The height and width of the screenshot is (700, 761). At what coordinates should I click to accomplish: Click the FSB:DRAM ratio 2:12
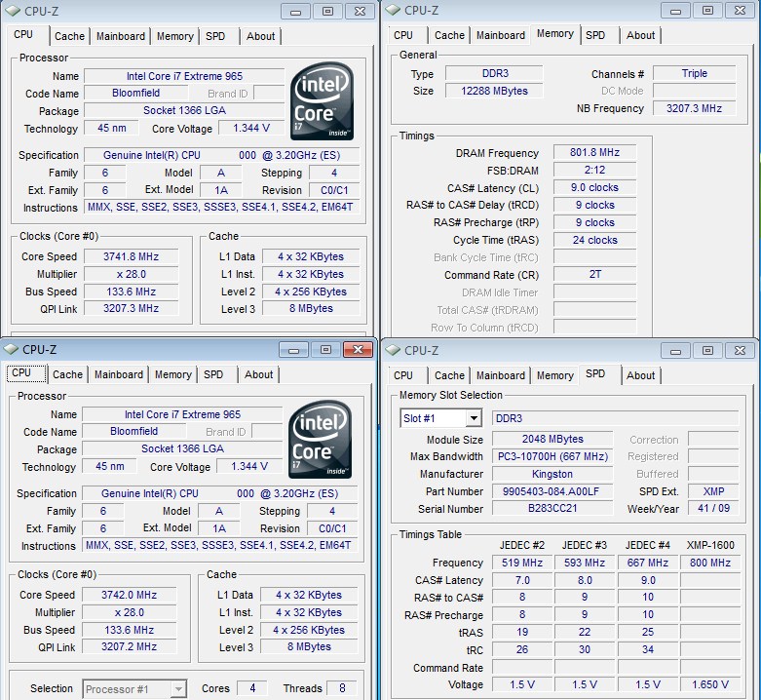pos(594,170)
